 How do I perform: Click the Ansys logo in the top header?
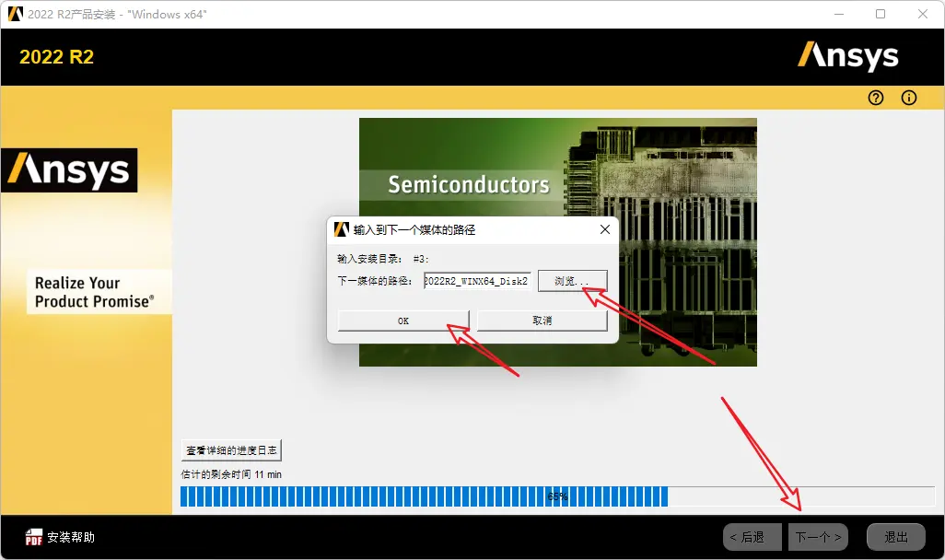[848, 57]
